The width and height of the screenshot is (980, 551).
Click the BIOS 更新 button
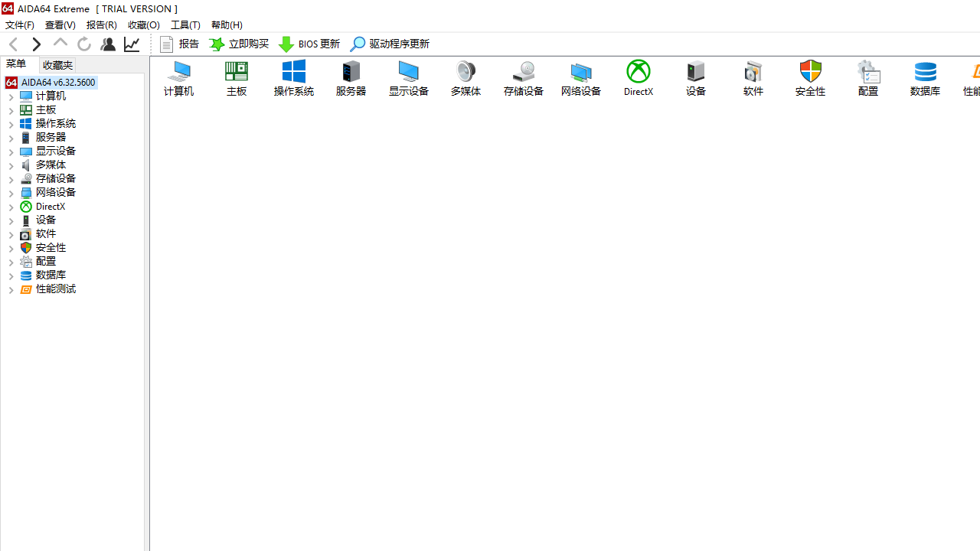click(309, 44)
